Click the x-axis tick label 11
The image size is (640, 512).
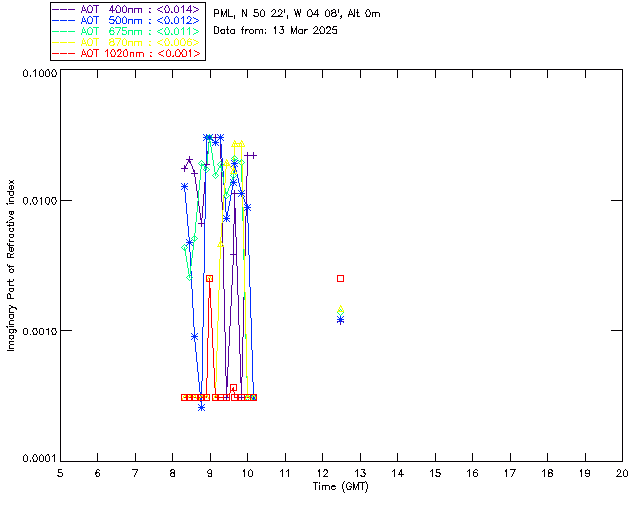(x=285, y=473)
